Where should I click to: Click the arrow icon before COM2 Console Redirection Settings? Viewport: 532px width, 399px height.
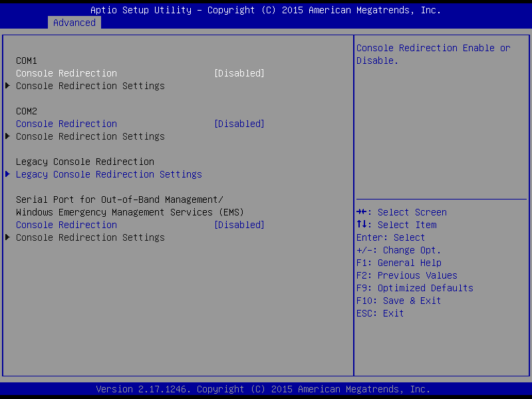coord(7,136)
